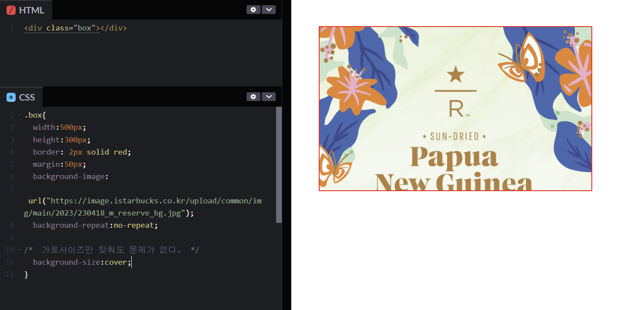Click the background-repeat:no-repeat line

[x=95, y=225]
